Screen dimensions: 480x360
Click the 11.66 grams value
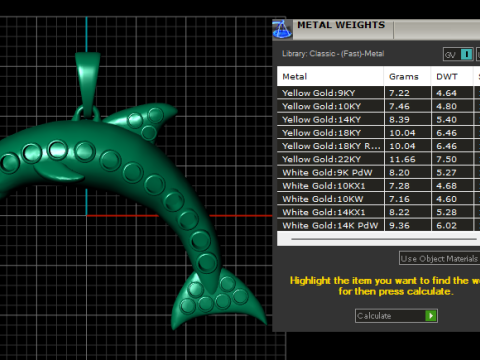[402, 159]
